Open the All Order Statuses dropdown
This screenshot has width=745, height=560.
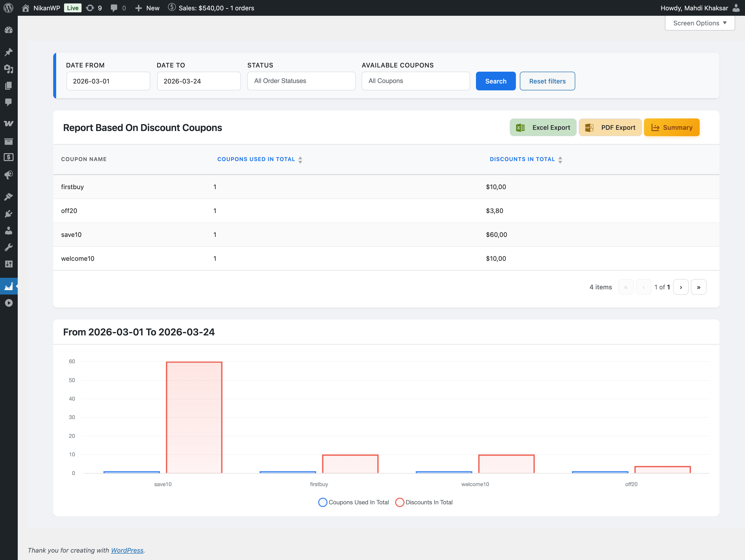click(x=301, y=81)
